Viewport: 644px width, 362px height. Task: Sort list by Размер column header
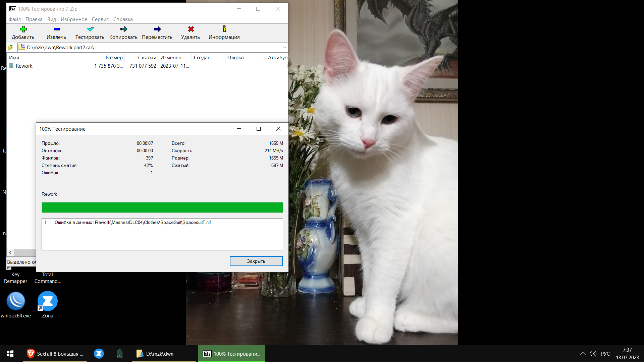[x=114, y=58]
